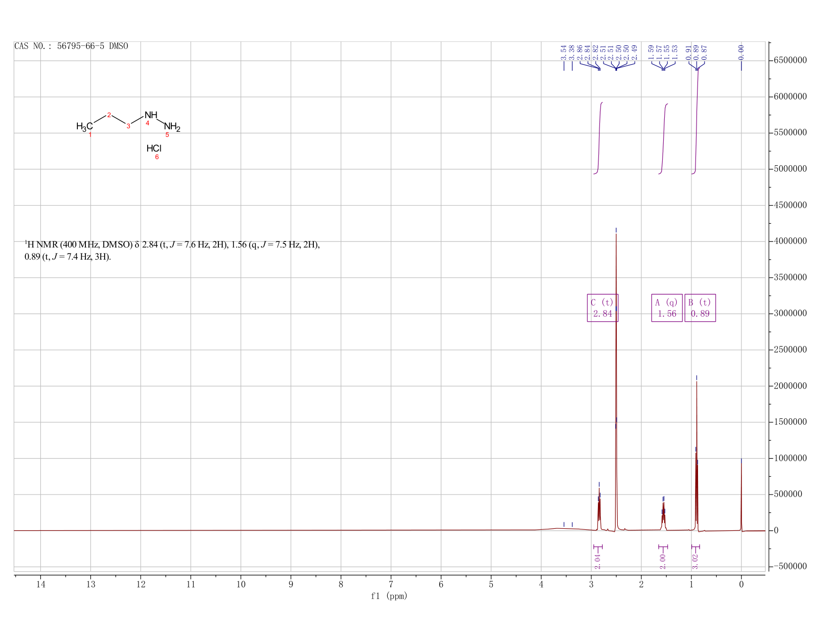This screenshot has height=644, width=834.
Task: Select the H3C group in the structure
Action: (x=84, y=126)
